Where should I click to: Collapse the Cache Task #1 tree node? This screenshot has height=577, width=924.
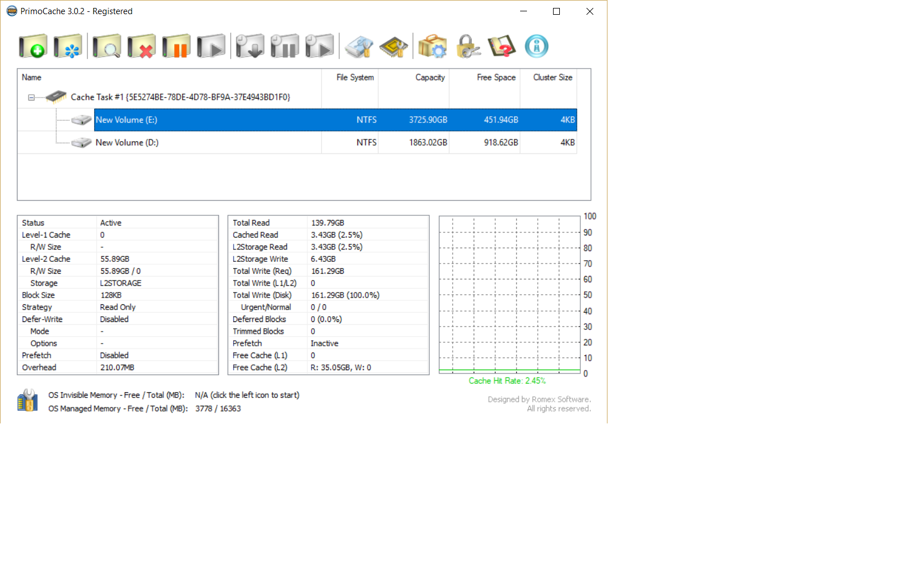31,97
